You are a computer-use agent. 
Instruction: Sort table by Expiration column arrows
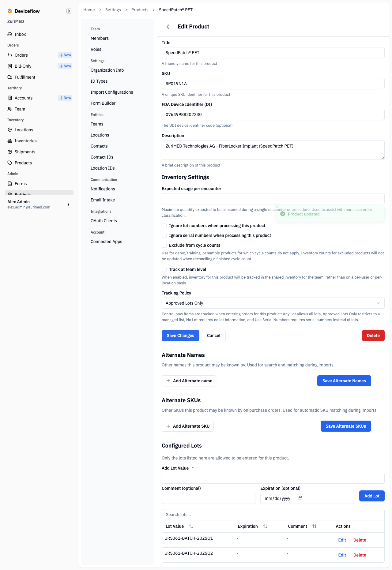[x=265, y=526]
